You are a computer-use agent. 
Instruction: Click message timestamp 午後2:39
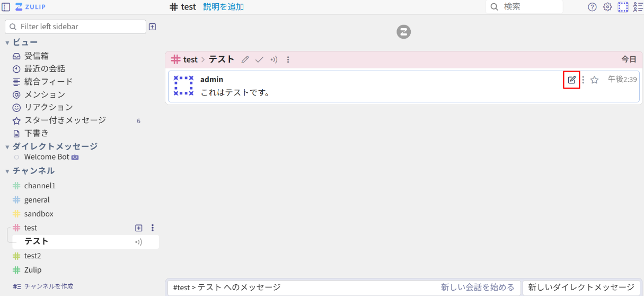tap(622, 79)
